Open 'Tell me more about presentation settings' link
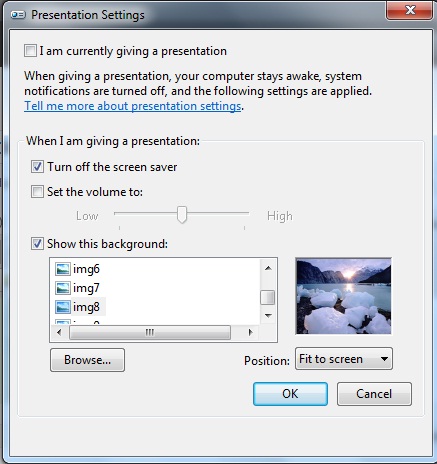Viewport: 437px width, 464px height. tap(133, 106)
